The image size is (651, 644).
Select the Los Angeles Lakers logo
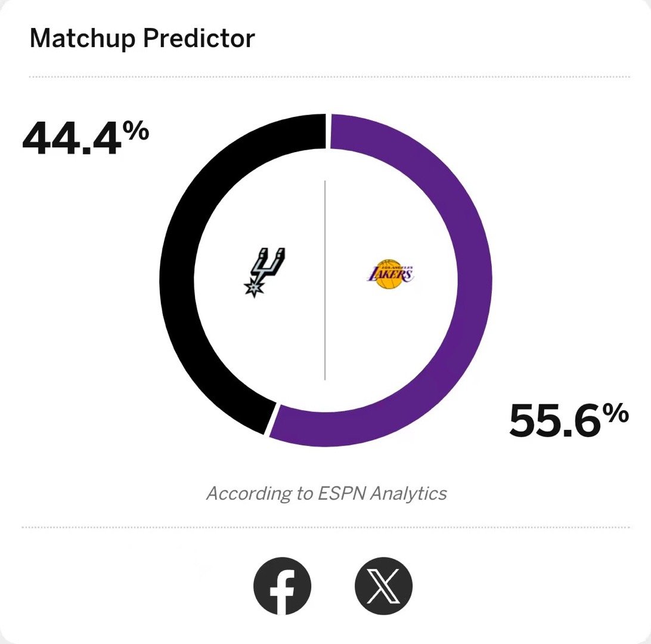[390, 274]
